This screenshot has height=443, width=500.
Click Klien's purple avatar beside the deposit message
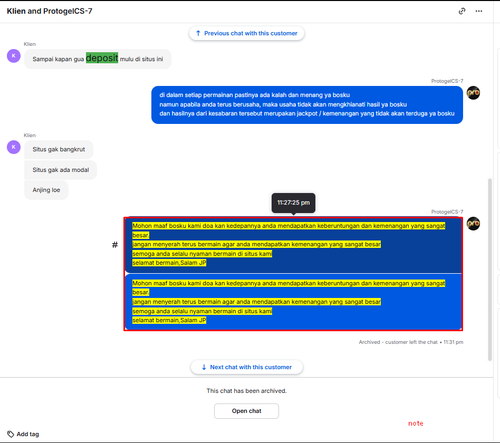pos(14,56)
